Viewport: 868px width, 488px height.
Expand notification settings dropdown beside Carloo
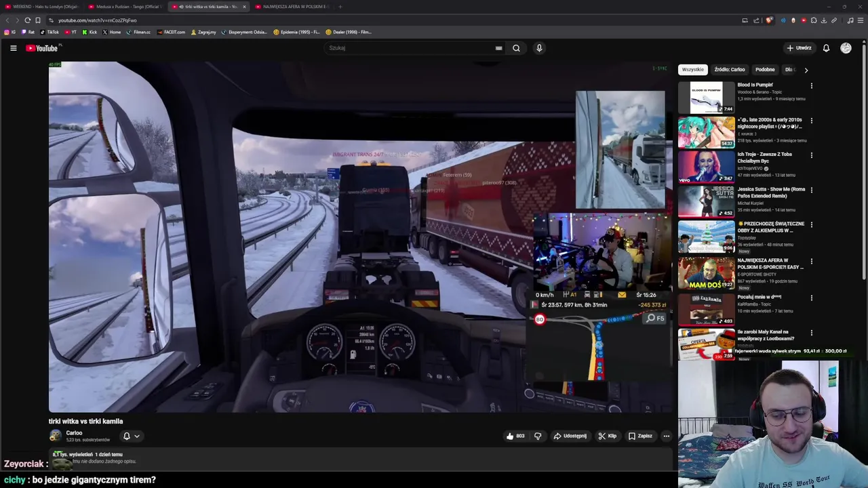pos(136,436)
